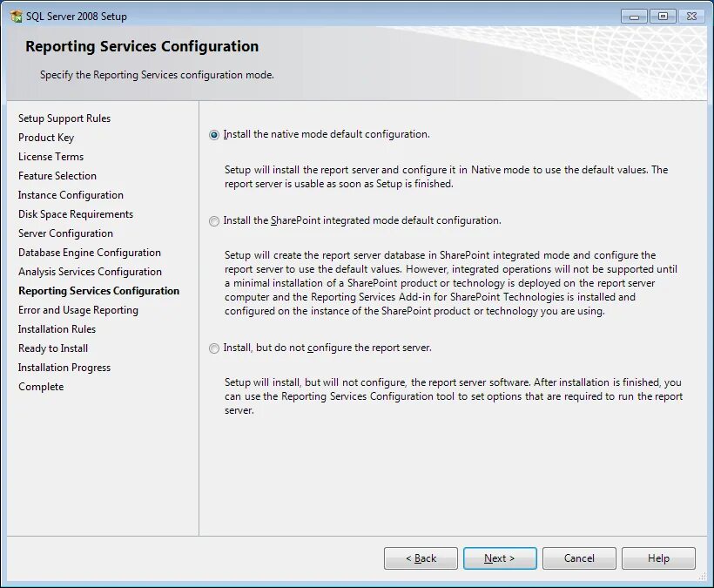Click 'Installation Rules' step in sidebar

pos(57,328)
